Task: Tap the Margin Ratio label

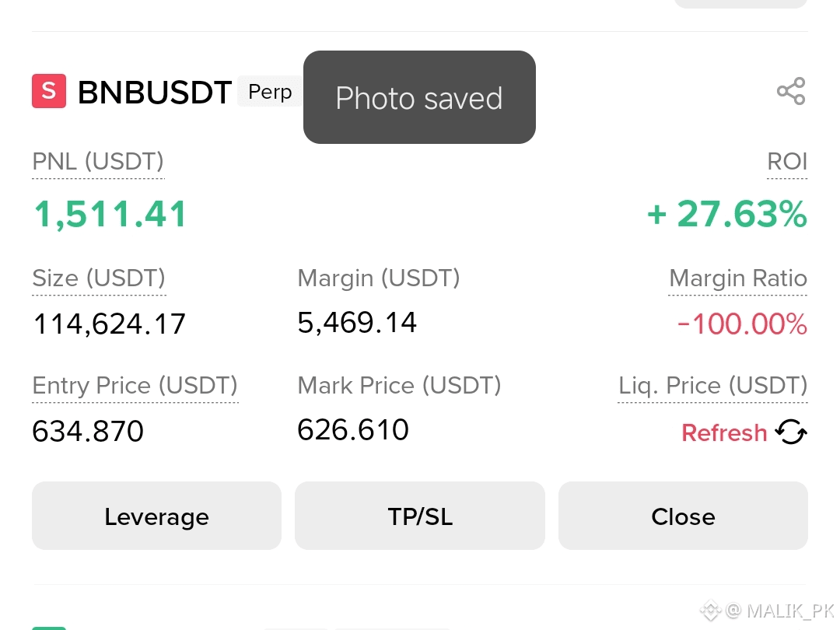Action: coord(737,278)
